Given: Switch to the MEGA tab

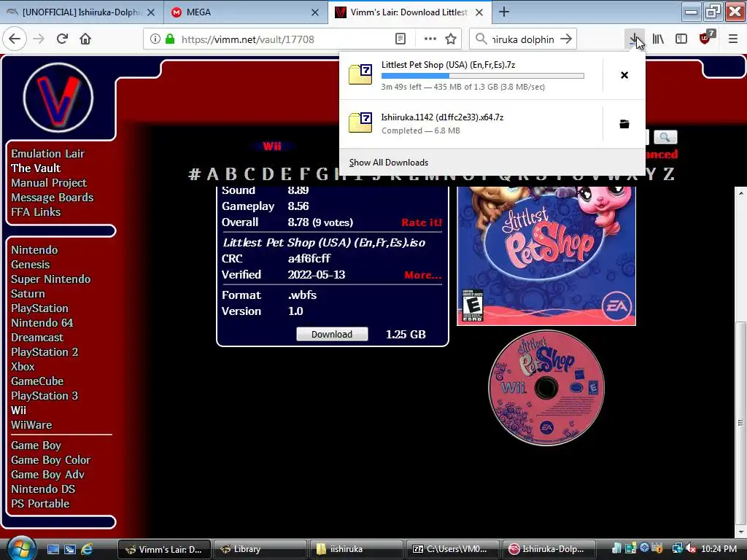Looking at the screenshot, I should click(246, 12).
